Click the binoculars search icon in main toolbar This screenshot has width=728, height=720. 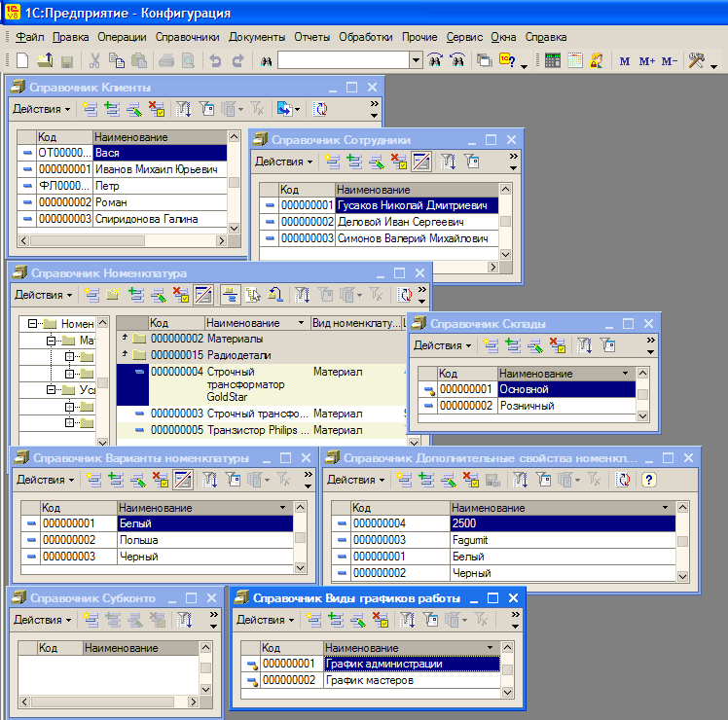click(266, 60)
